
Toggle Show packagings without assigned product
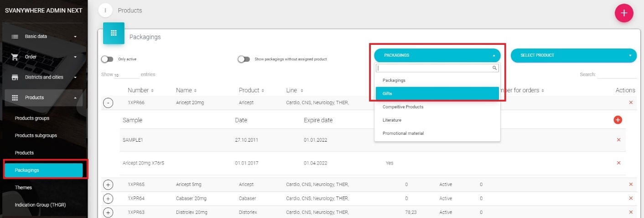(244, 59)
